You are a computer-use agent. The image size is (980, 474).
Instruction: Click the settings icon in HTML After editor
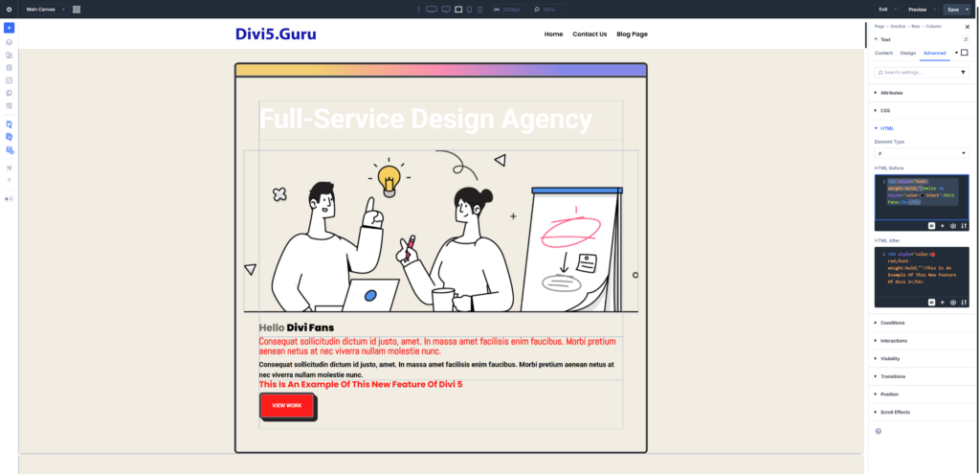point(953,302)
